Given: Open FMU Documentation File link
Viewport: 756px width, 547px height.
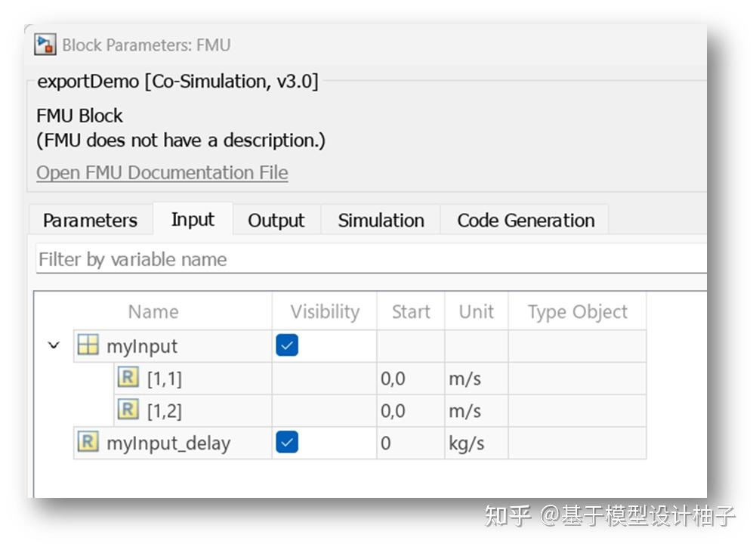Looking at the screenshot, I should 162,172.
